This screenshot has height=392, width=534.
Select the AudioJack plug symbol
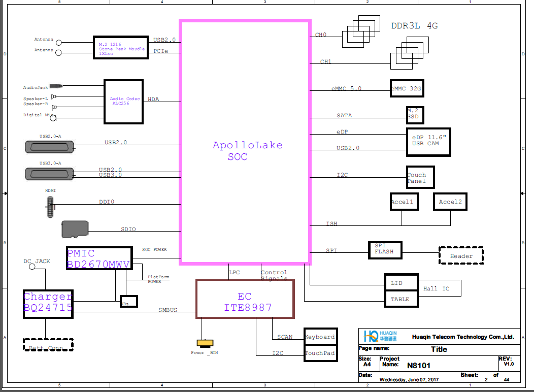56,86
